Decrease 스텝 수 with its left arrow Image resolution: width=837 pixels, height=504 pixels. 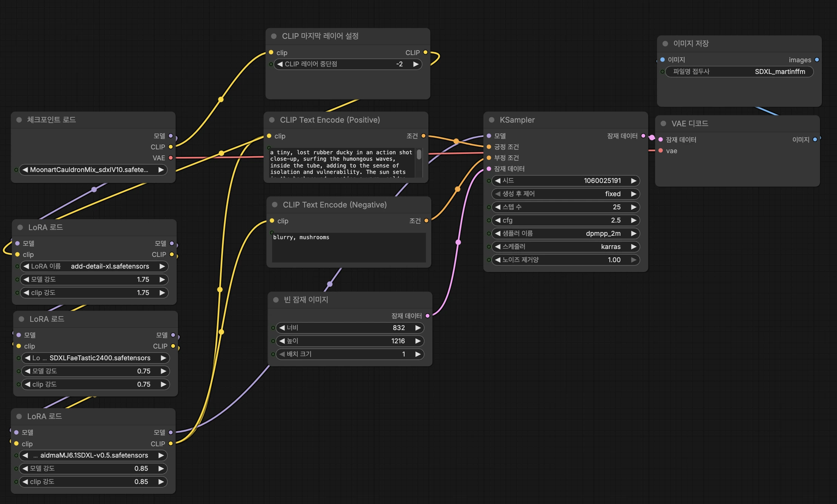click(498, 207)
